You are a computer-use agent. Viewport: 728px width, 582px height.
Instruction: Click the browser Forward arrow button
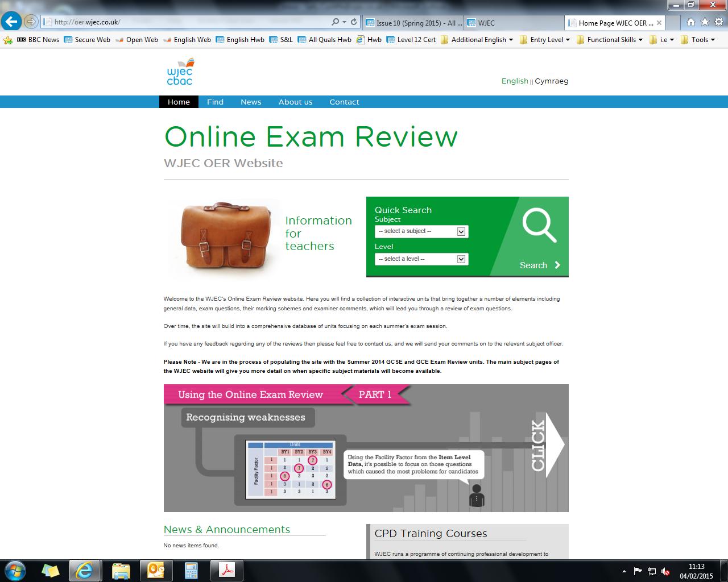pyautogui.click(x=31, y=22)
